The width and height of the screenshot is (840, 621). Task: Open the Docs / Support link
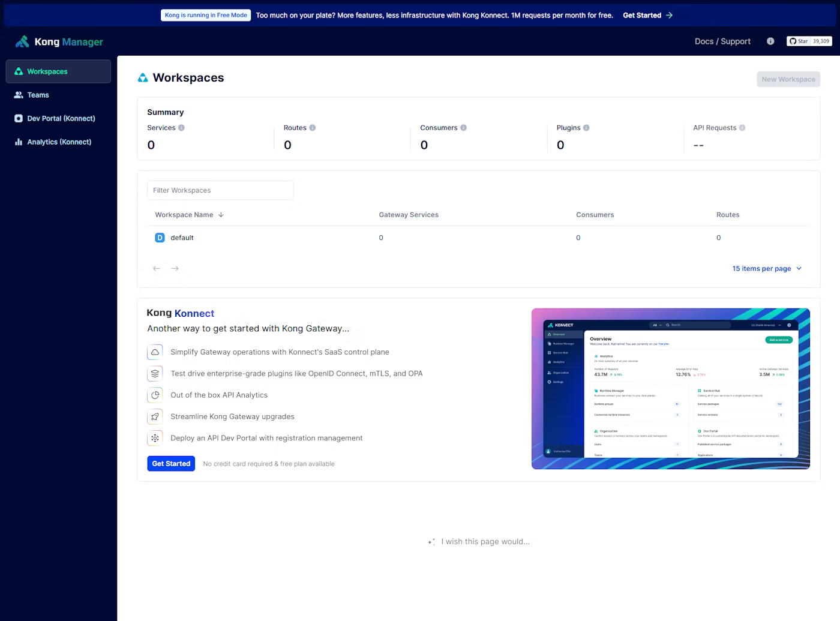[x=722, y=41]
